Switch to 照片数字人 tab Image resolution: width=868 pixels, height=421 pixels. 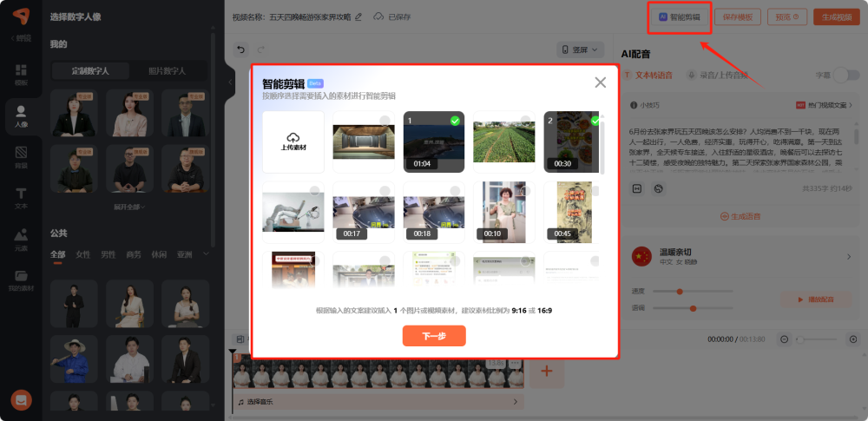pyautogui.click(x=168, y=71)
